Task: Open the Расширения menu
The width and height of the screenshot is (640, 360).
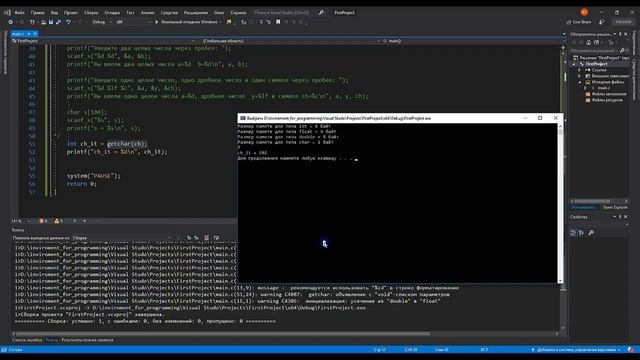Action: pyautogui.click(x=196, y=13)
